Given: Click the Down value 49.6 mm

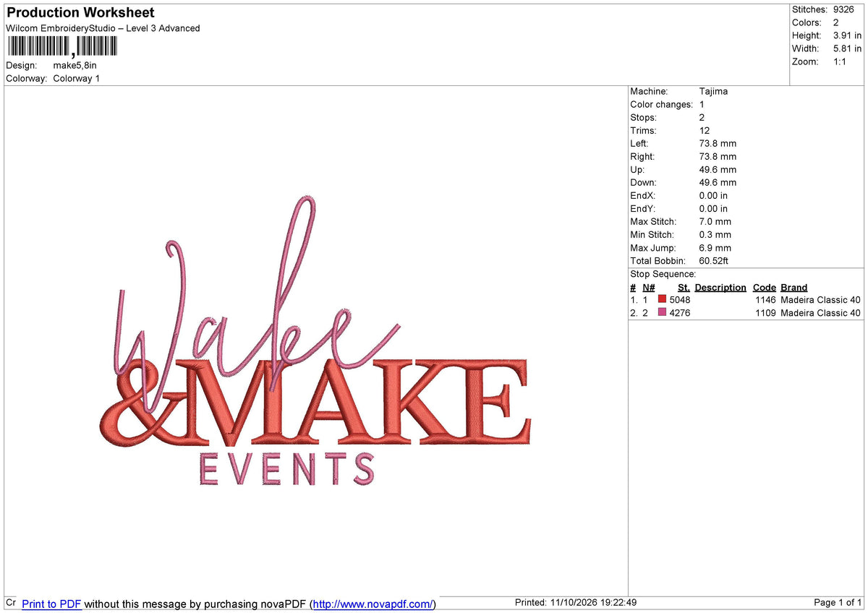Looking at the screenshot, I should (x=718, y=183).
